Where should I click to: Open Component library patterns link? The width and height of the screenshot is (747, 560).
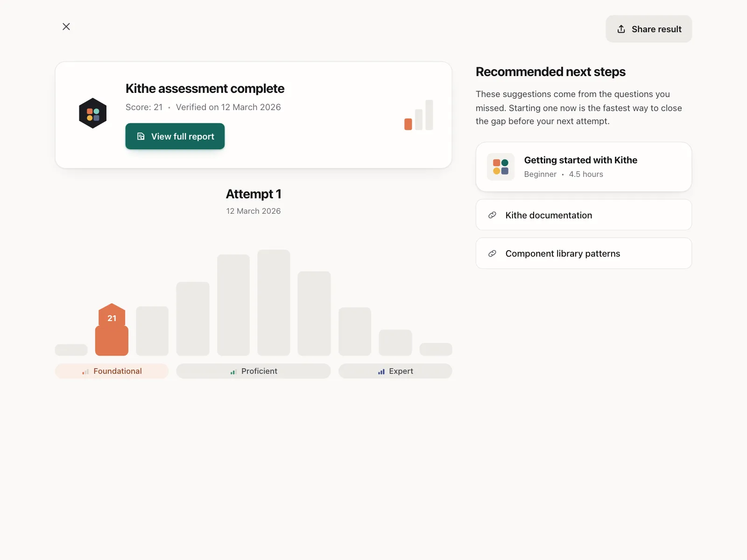coord(584,253)
